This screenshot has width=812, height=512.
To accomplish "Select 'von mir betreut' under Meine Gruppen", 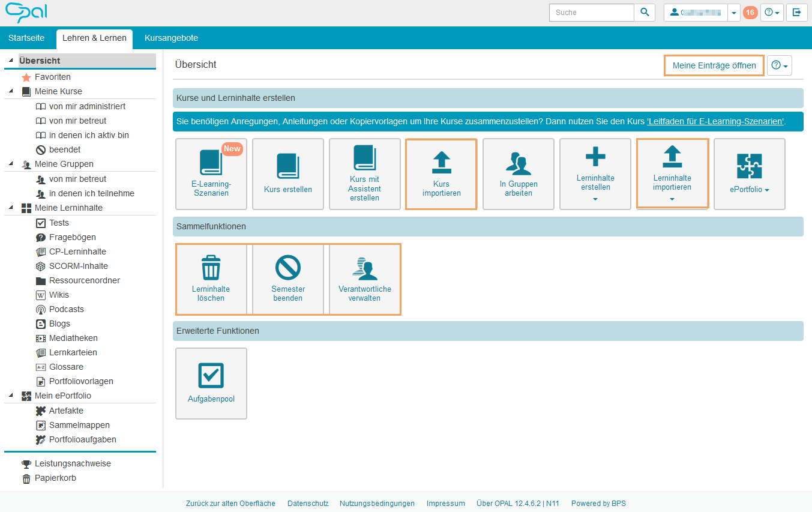I will [71, 179].
